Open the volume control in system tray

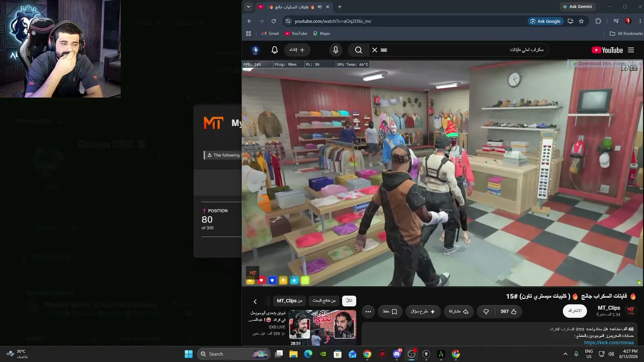coord(611,354)
